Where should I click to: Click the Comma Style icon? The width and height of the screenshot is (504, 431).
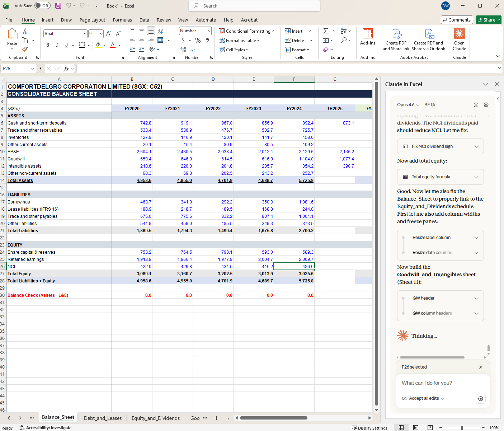tap(207, 40)
